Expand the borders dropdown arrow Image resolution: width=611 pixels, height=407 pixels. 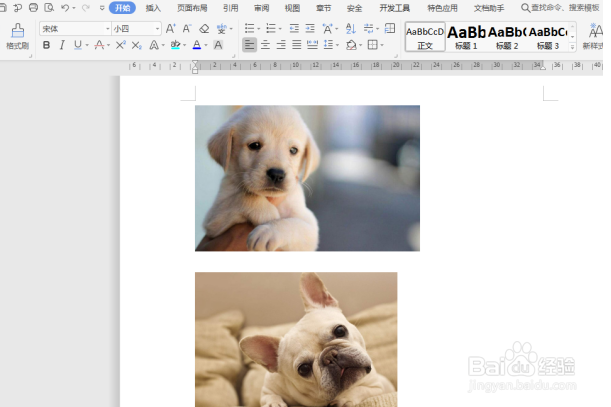[x=382, y=46]
